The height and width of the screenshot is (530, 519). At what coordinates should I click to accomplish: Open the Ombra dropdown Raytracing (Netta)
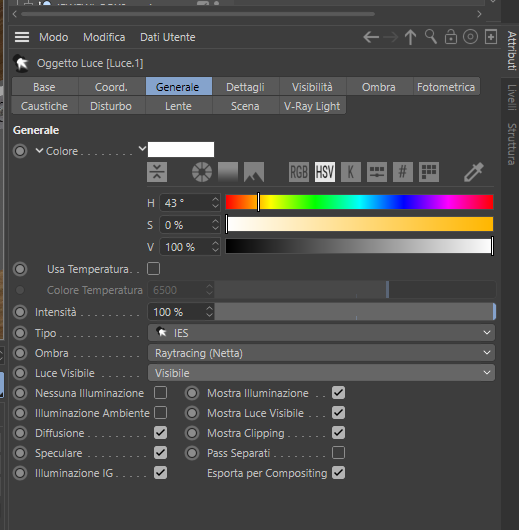click(x=321, y=353)
